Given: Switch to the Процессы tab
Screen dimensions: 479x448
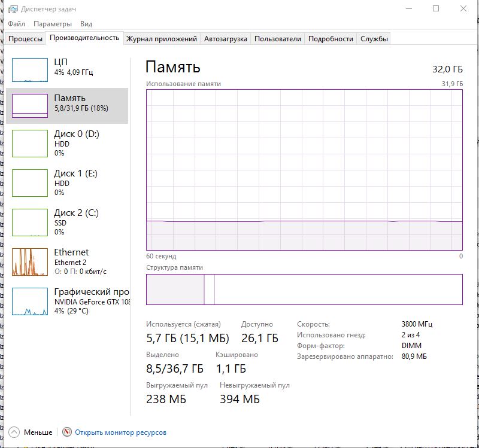Looking at the screenshot, I should (x=26, y=39).
